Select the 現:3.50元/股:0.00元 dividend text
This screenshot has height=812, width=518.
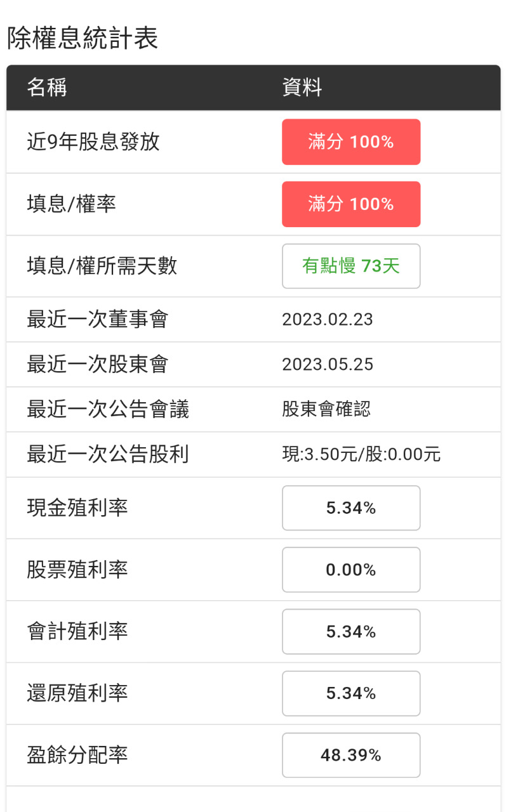click(361, 454)
